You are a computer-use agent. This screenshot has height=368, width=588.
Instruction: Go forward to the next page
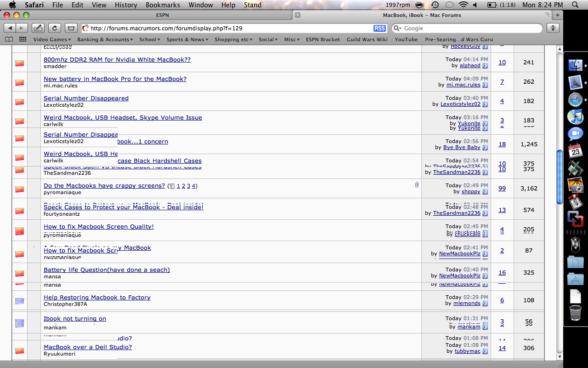click(x=22, y=28)
